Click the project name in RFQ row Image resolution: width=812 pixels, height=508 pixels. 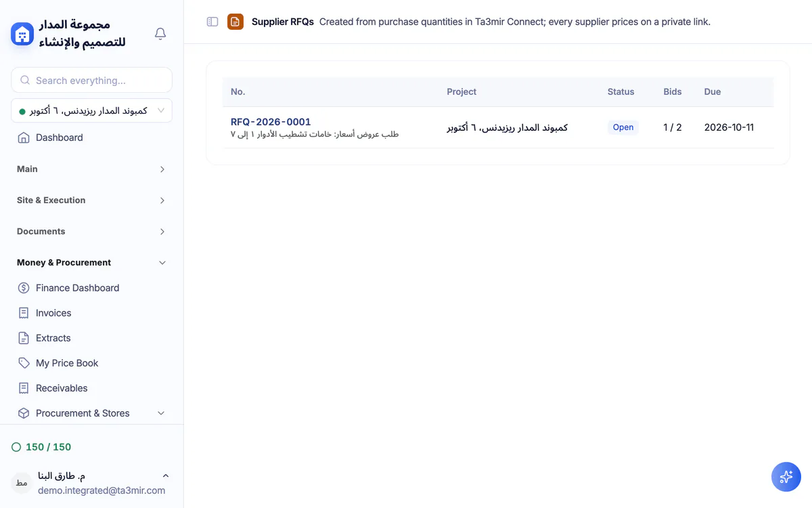[507, 127]
